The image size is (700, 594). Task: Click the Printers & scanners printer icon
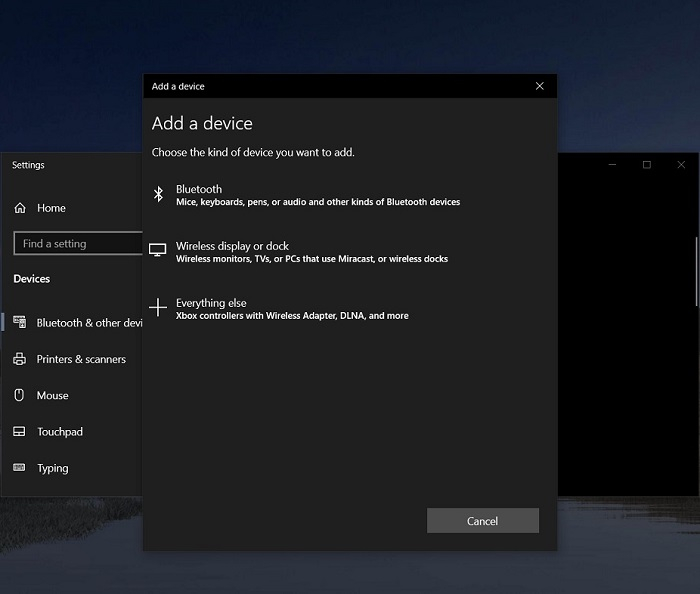(x=19, y=359)
